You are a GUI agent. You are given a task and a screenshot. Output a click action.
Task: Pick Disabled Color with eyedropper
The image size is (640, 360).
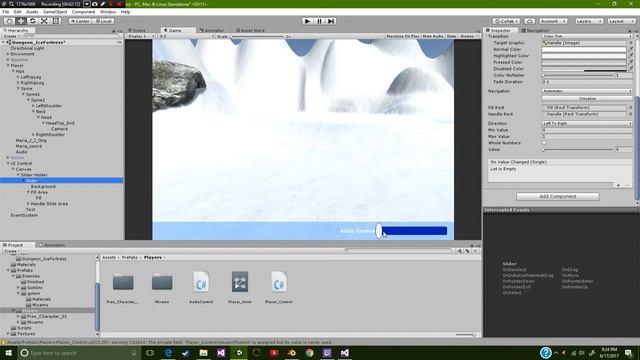click(631, 69)
